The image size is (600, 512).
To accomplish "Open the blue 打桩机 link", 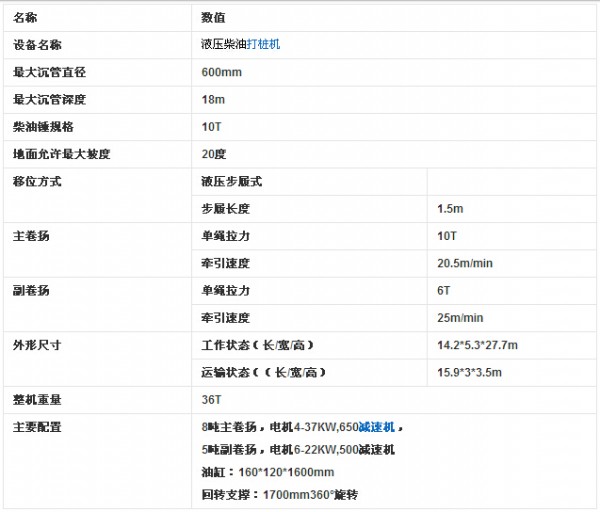I will click(x=264, y=45).
